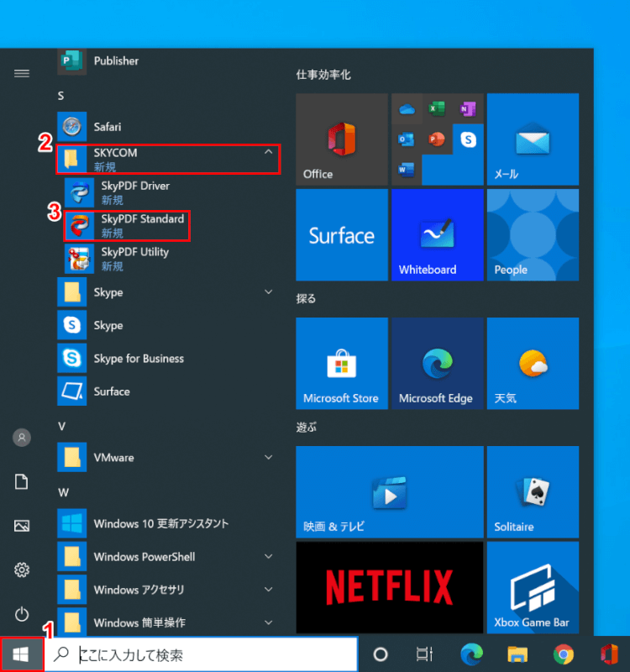Collapse the SKYCOM folder
The width and height of the screenshot is (630, 672).
[167, 160]
